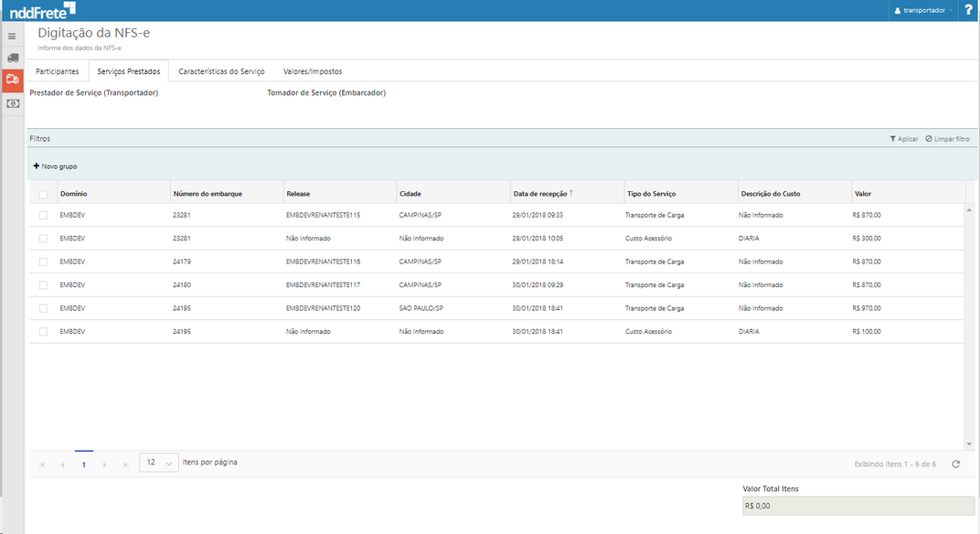Open the items per page dropdown
Screen dimensions: 980x534
click(x=159, y=463)
